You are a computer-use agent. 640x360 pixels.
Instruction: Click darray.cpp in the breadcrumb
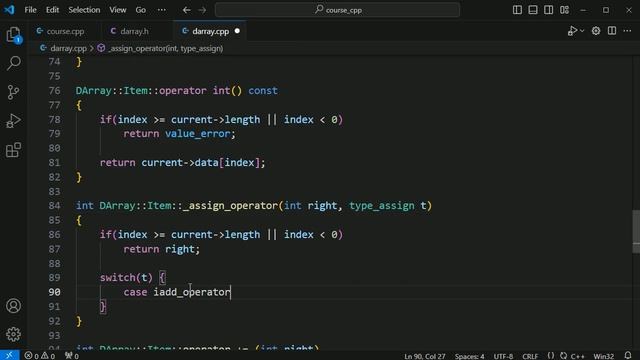click(x=68, y=48)
